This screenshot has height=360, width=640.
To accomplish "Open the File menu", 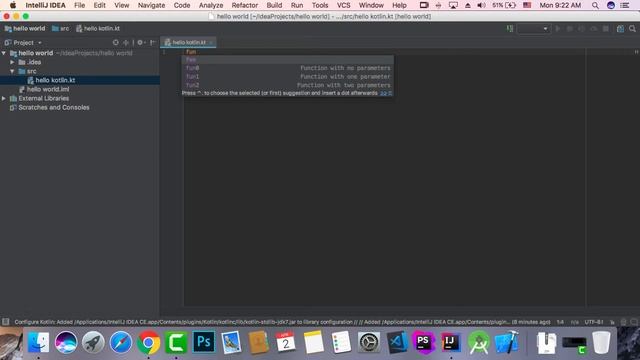I will pos(80,5).
